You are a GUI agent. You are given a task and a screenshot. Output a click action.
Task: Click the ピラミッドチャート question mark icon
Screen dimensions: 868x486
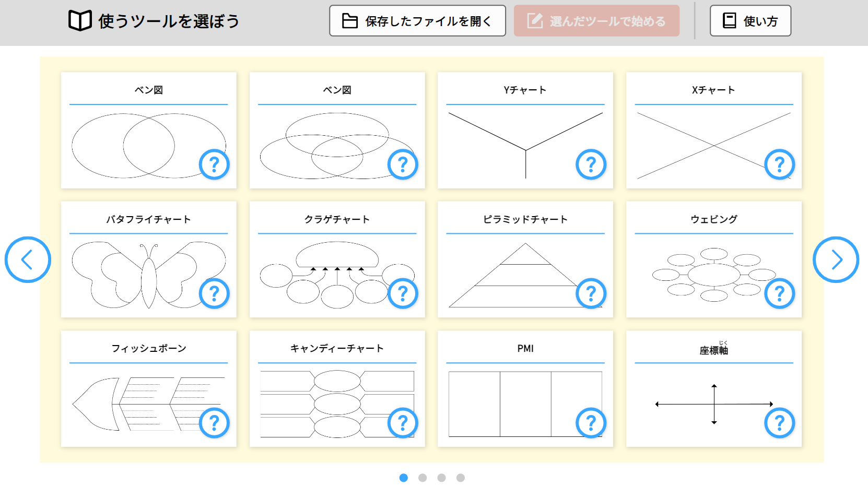click(591, 293)
